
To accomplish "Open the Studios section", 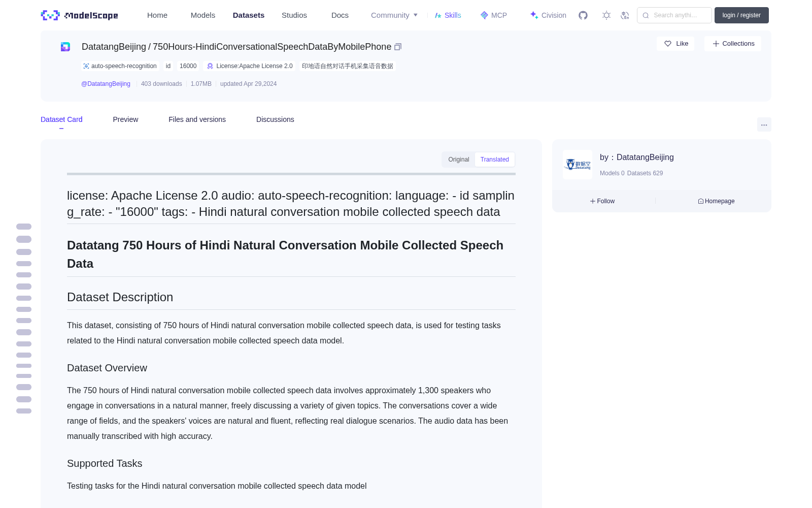I will pyautogui.click(x=294, y=15).
